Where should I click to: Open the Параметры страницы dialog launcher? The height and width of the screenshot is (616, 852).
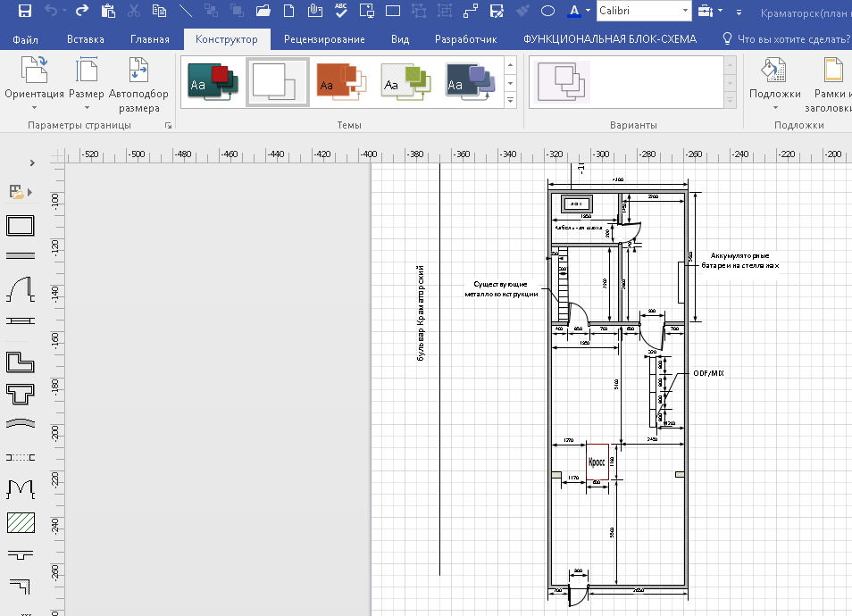tap(169, 126)
